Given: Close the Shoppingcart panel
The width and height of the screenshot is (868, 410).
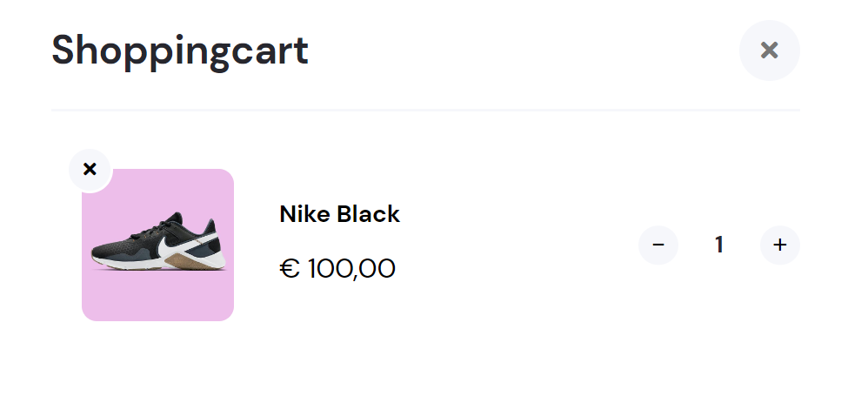Looking at the screenshot, I should pyautogui.click(x=769, y=50).
